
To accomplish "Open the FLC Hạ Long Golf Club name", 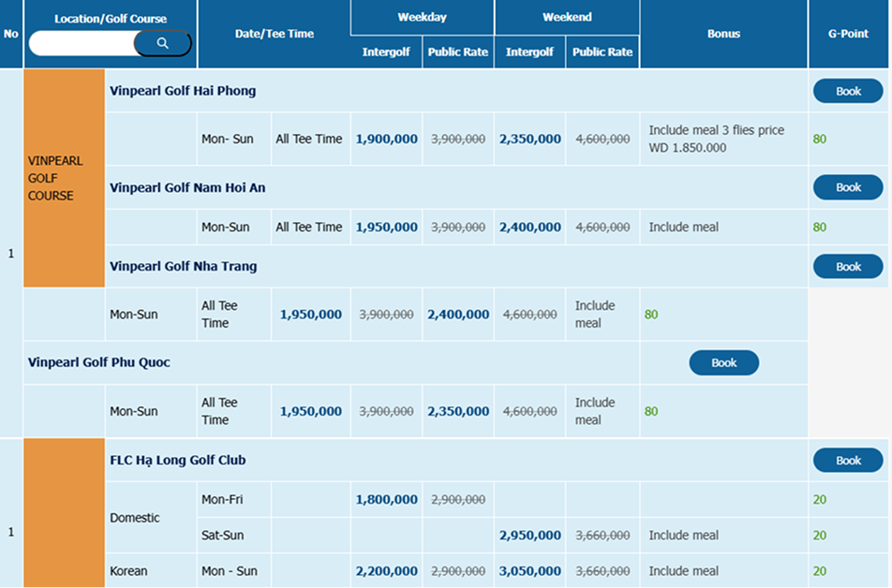I will tap(177, 460).
